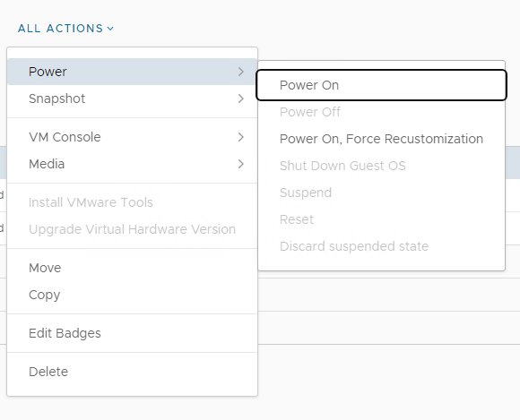Select the Power menu item
This screenshot has width=520, height=420.
point(132,72)
